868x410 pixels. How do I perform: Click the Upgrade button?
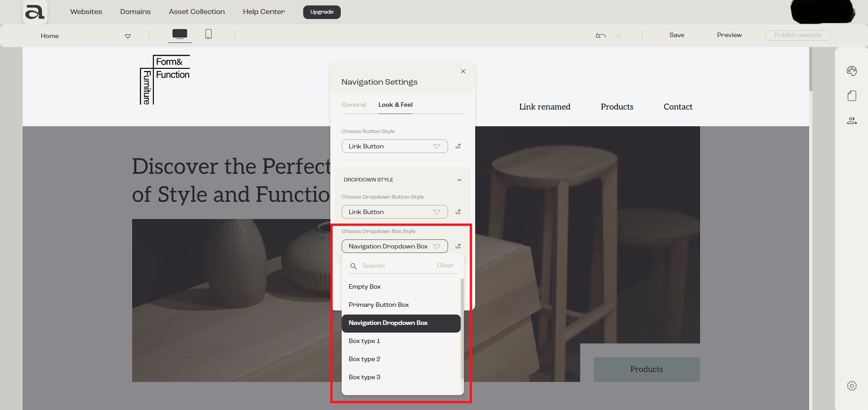click(322, 12)
